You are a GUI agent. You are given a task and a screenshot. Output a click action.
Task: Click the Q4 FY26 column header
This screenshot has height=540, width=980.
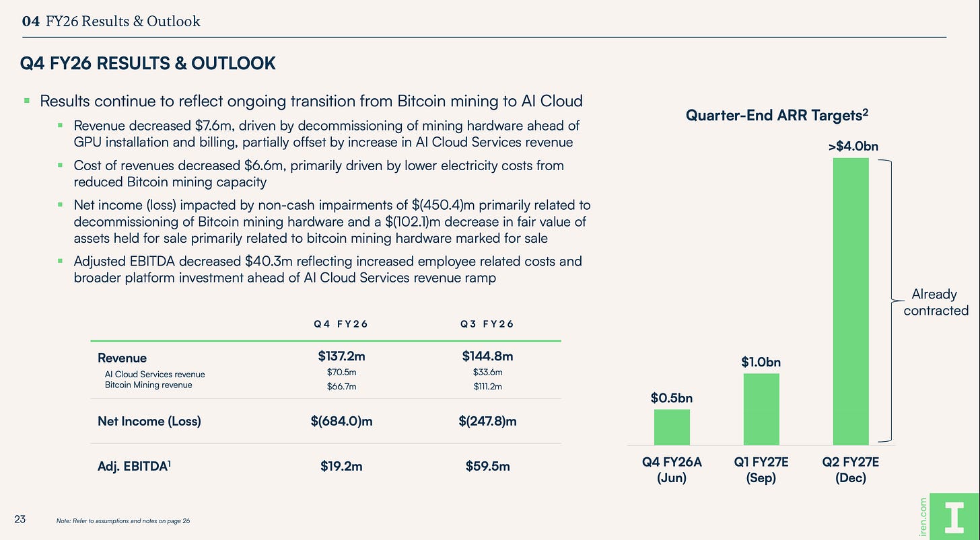pos(341,324)
